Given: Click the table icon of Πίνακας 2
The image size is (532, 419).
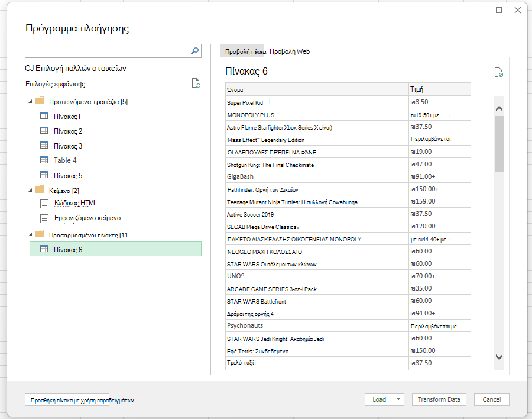Looking at the screenshot, I should (44, 130).
